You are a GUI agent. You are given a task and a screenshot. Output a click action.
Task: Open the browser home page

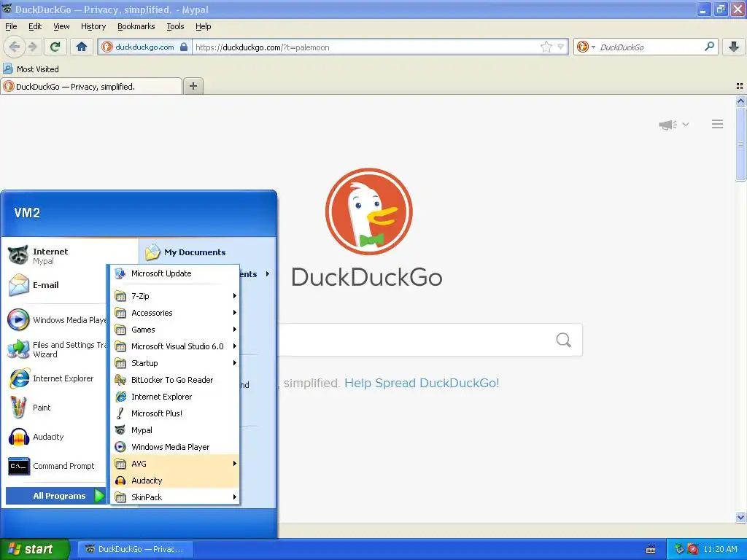click(82, 47)
